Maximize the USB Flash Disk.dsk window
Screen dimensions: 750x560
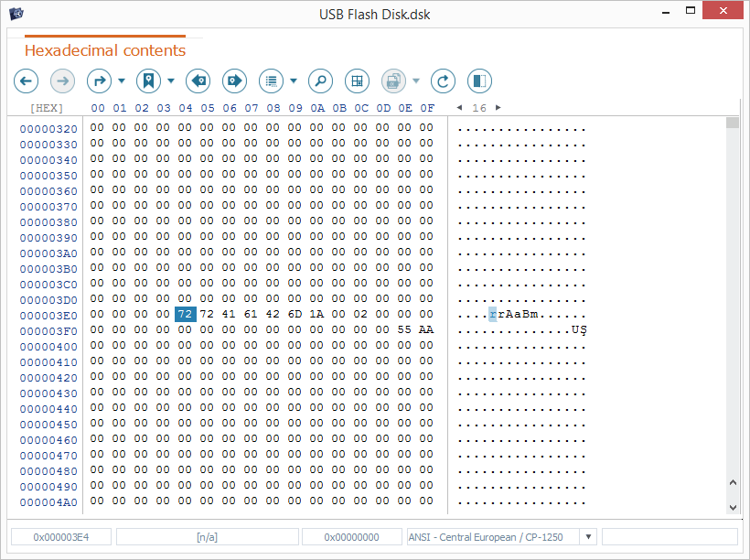(x=691, y=11)
